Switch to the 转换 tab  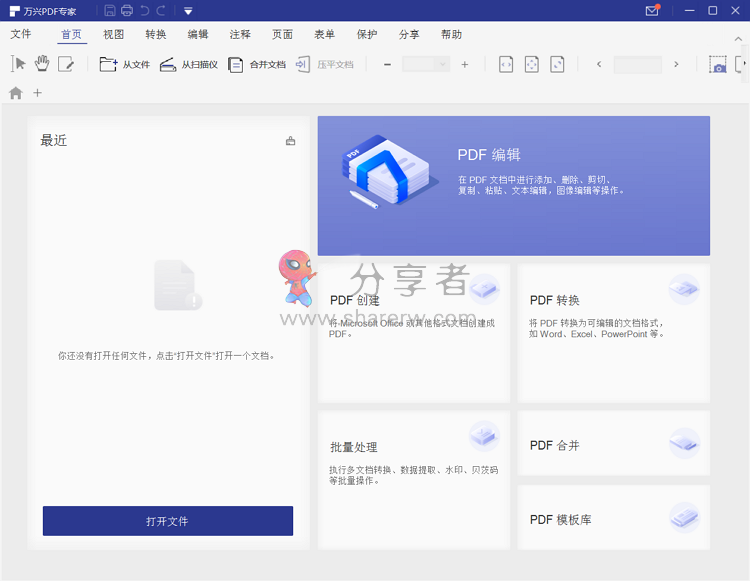(156, 34)
